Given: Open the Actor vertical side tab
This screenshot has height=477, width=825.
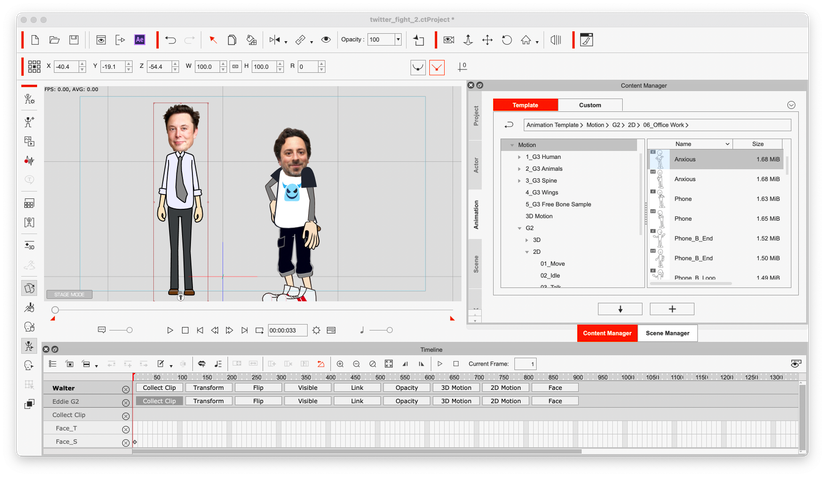Looking at the screenshot, I should click(x=476, y=165).
